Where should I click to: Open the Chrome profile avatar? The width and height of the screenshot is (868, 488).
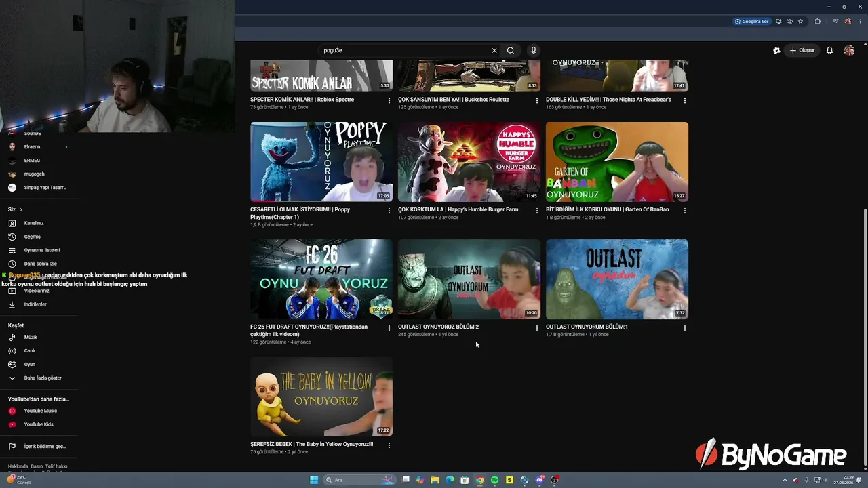pos(848,21)
